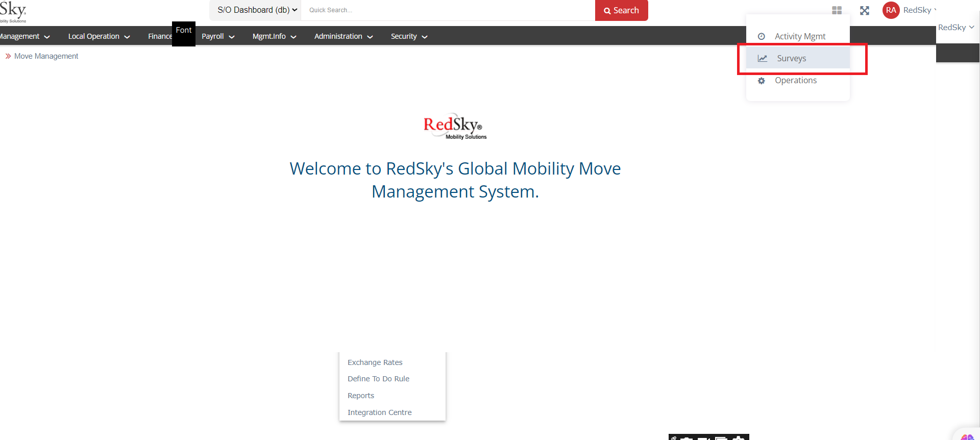Expand the Payroll menu

click(x=218, y=36)
